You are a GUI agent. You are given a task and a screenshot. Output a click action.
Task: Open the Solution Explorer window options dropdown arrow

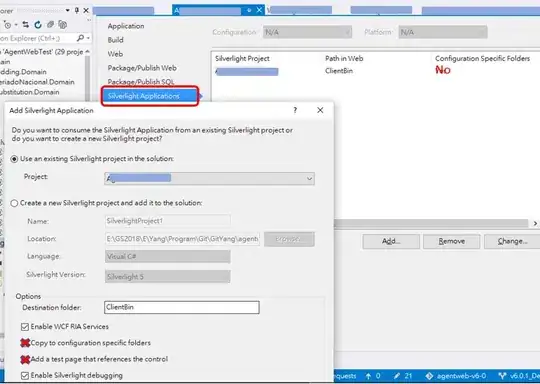pos(68,10)
